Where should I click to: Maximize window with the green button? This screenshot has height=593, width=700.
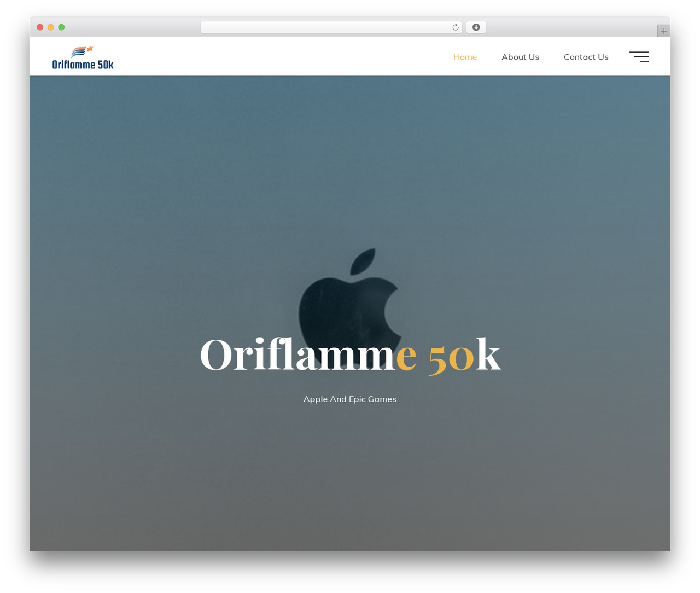coord(61,27)
